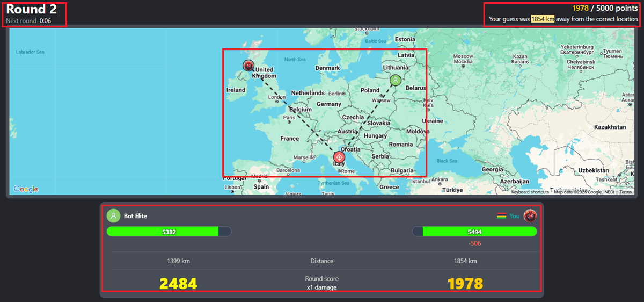Click the highlighted 1854 km distance text
644x302 pixels.
(543, 19)
